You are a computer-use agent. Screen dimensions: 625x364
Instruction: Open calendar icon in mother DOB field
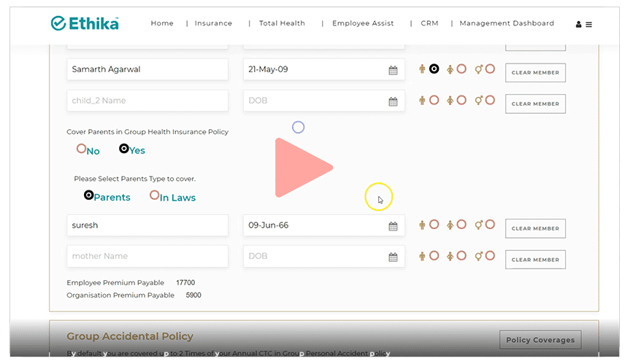(393, 257)
